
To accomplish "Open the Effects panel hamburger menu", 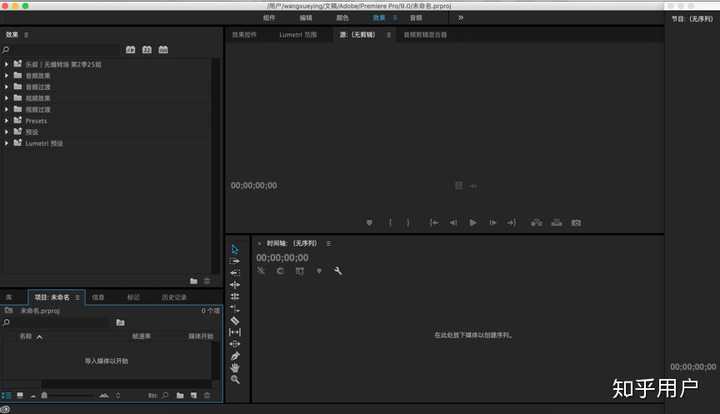I will (26, 35).
